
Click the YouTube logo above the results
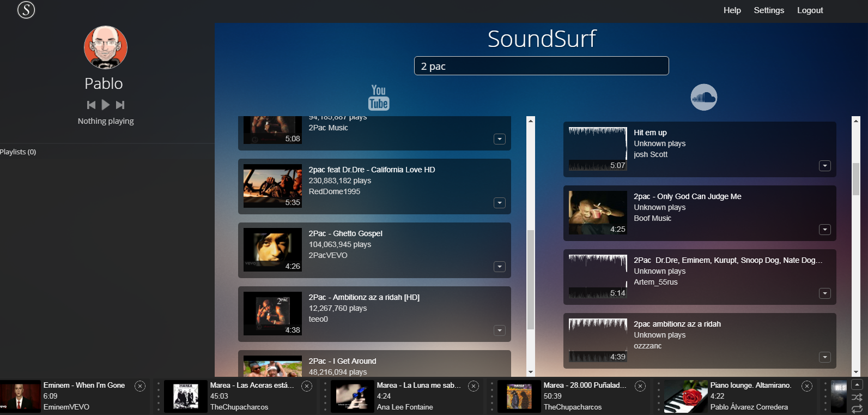(379, 97)
